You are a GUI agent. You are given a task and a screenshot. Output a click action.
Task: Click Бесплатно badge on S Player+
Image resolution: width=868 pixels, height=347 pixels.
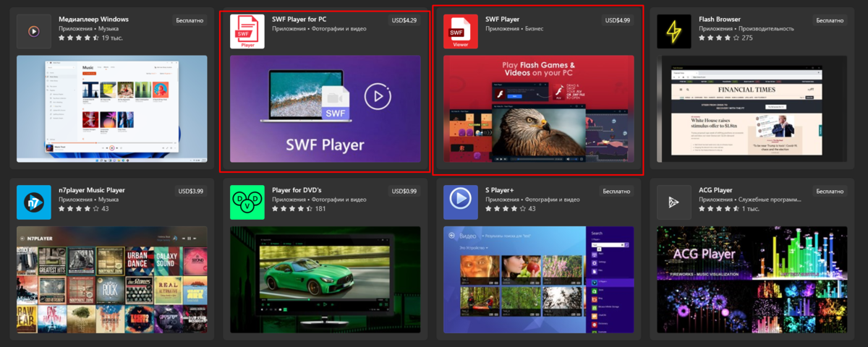[617, 191]
